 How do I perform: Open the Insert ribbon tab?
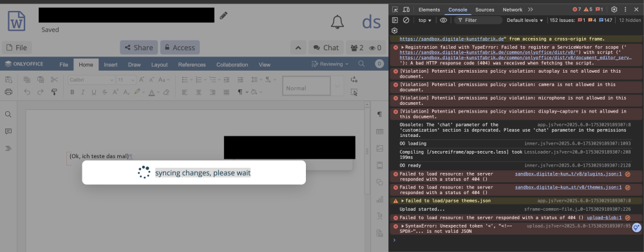pyautogui.click(x=111, y=65)
